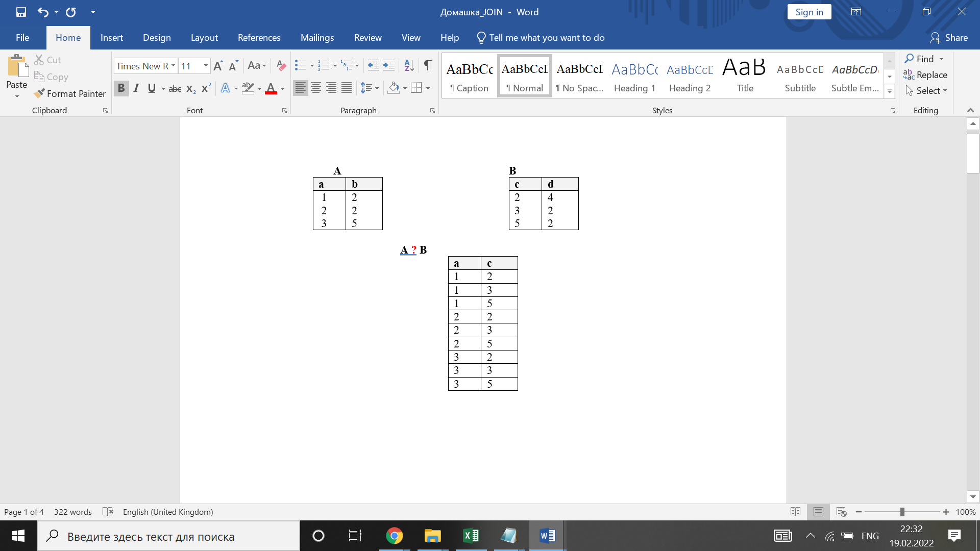Open Windows Start menu
The height and width of the screenshot is (551, 980).
coord(18,536)
